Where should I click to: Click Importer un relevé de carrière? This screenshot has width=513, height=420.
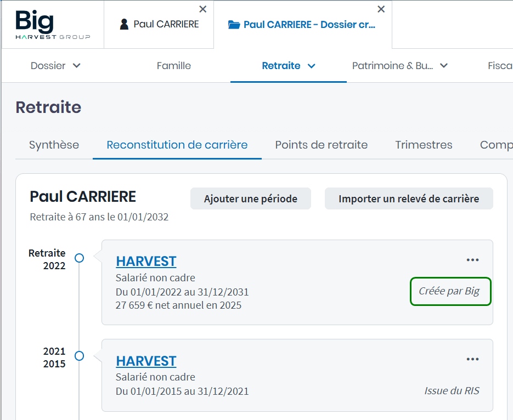point(409,198)
